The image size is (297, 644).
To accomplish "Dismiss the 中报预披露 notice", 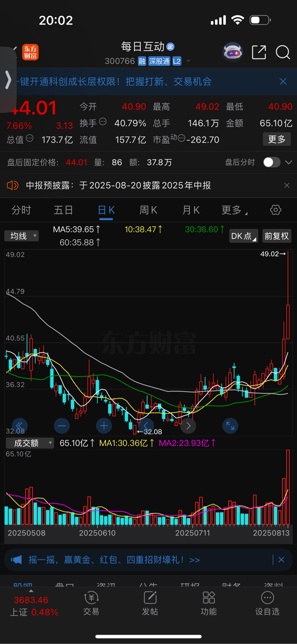I will (x=287, y=185).
